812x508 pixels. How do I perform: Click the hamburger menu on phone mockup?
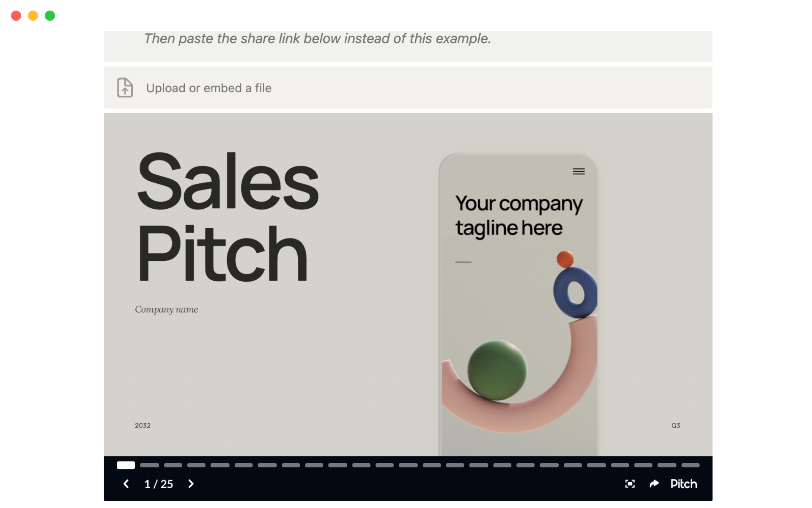tap(579, 171)
